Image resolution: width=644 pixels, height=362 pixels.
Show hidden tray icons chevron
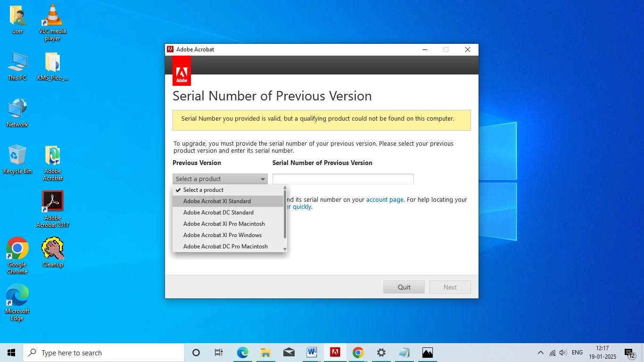pyautogui.click(x=540, y=353)
